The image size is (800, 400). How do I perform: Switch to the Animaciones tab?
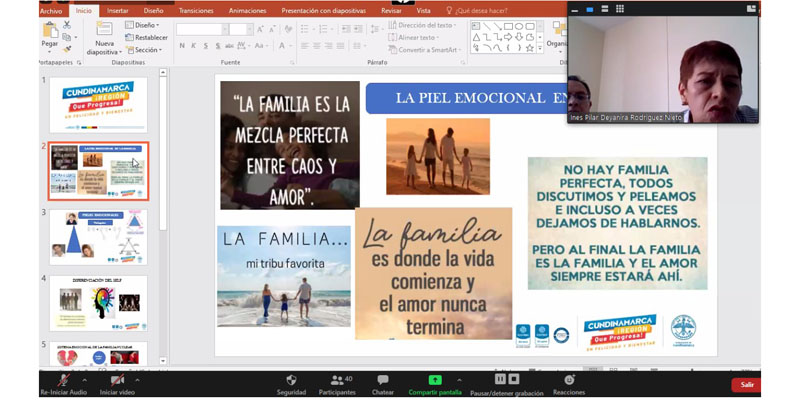(x=247, y=11)
